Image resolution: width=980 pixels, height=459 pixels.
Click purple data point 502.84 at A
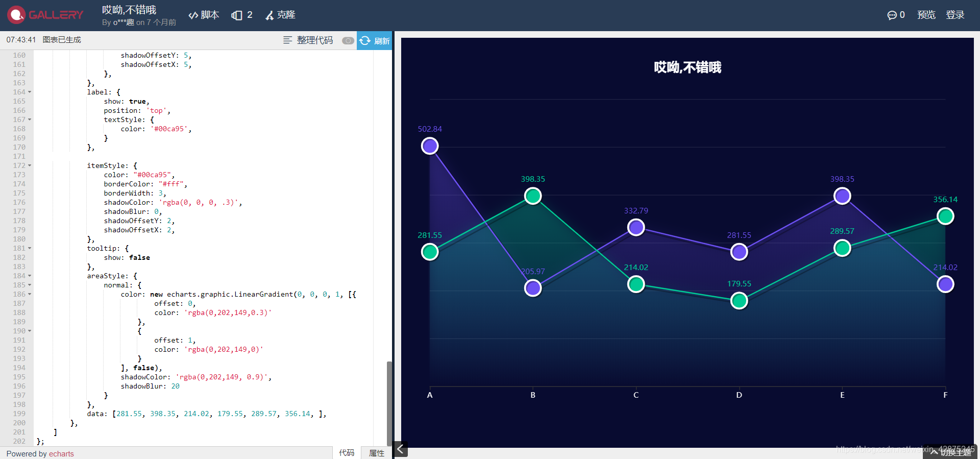tap(430, 146)
